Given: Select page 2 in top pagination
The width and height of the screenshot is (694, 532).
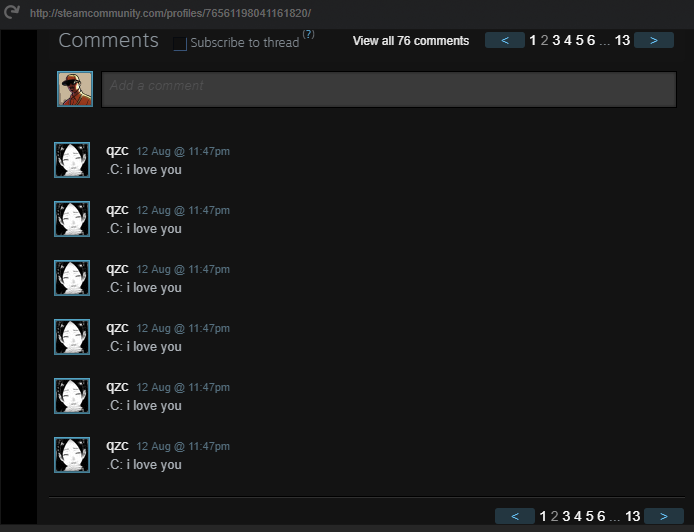Looking at the screenshot, I should coord(544,41).
